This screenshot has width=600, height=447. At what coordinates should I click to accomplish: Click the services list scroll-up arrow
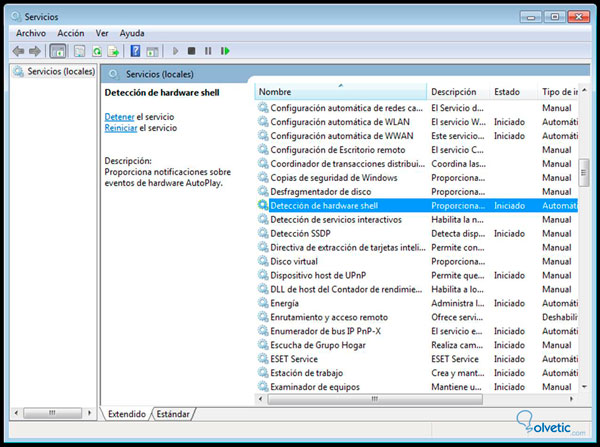584,90
